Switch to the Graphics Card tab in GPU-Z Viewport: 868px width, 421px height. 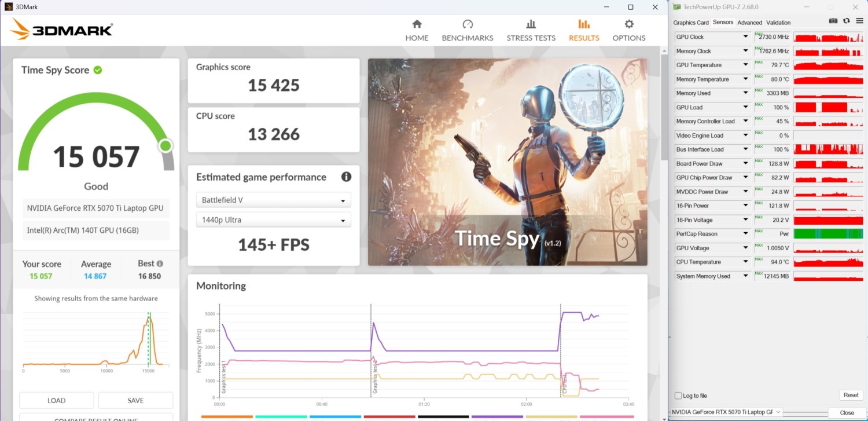691,23
